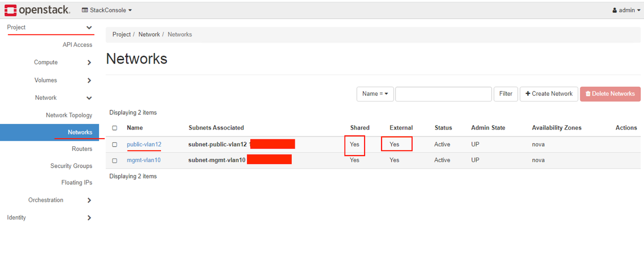Click the Status column header
The image size is (644, 270).
[x=443, y=128]
